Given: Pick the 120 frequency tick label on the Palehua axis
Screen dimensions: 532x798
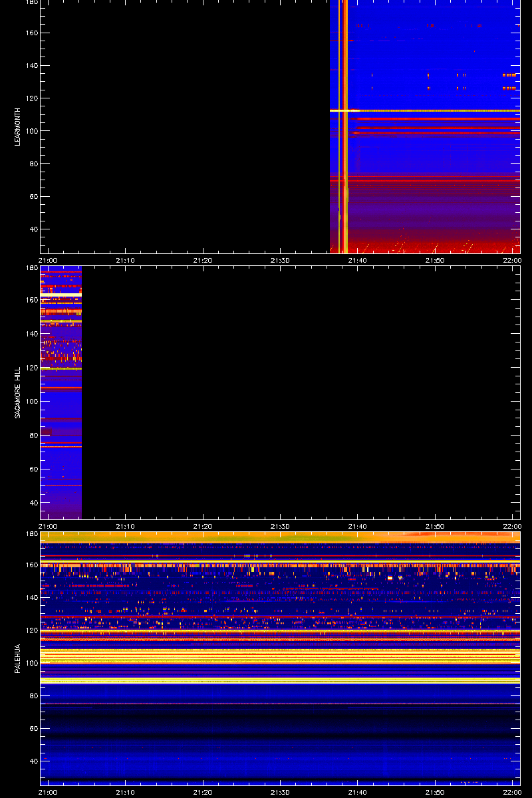Looking at the screenshot, I should (x=32, y=630).
